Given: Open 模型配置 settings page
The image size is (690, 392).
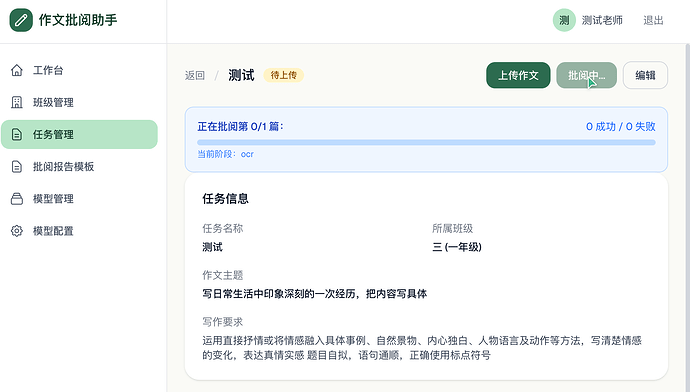Looking at the screenshot, I should (x=79, y=231).
